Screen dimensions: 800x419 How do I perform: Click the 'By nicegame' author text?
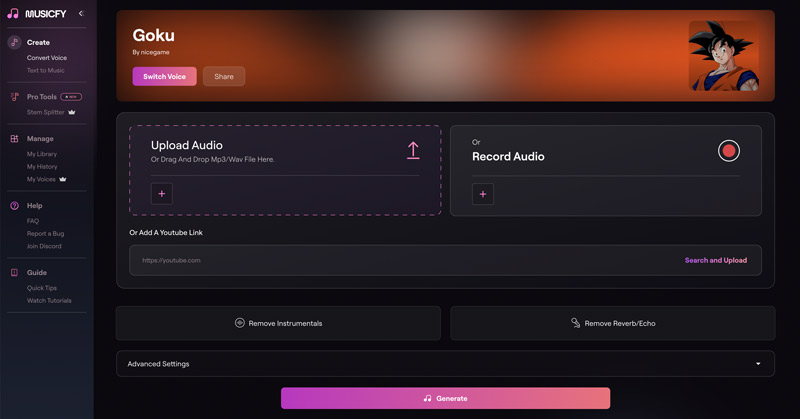pos(151,52)
